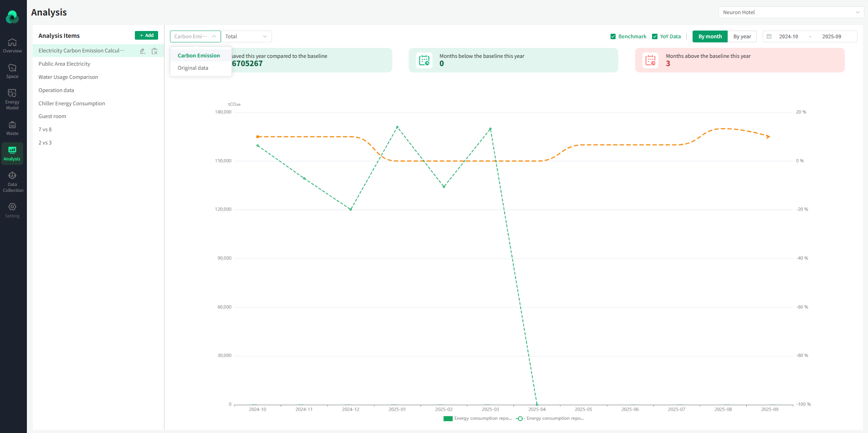
Task: Open the Energy Model sidebar icon
Action: click(12, 99)
